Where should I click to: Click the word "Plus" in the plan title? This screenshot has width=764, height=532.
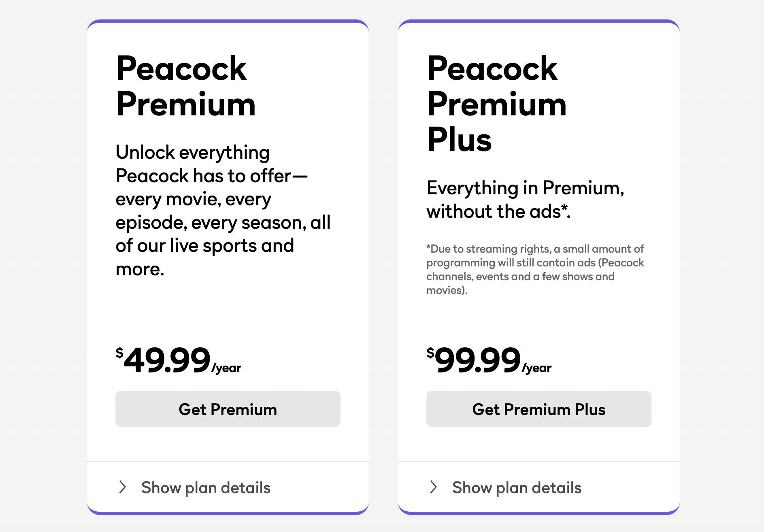[x=460, y=139]
